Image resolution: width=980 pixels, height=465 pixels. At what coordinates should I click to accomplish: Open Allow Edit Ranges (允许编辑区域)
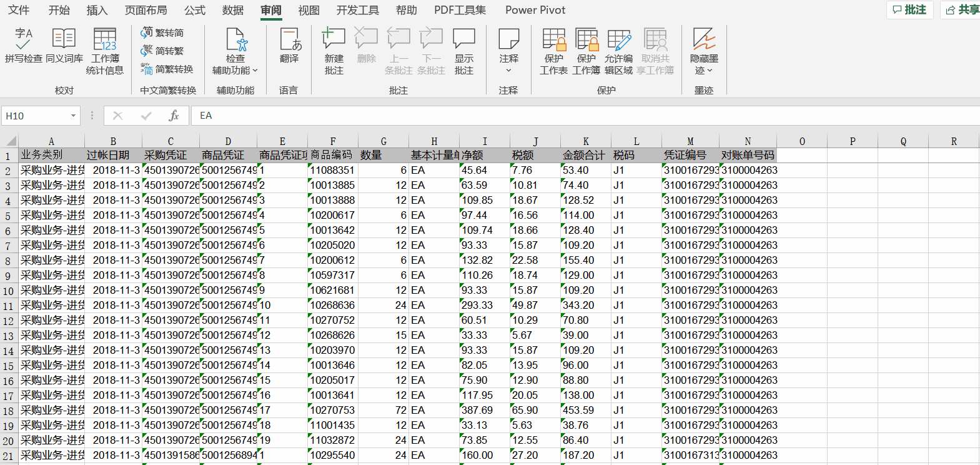click(x=618, y=51)
